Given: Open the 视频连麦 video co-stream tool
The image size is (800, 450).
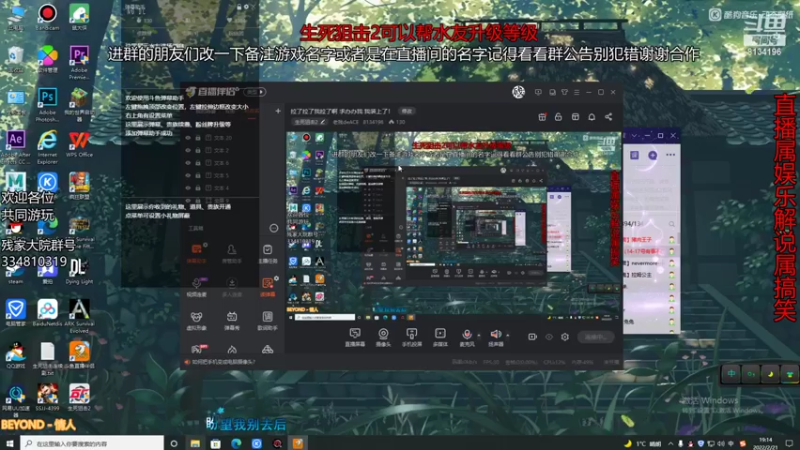Looking at the screenshot, I should (x=196, y=287).
